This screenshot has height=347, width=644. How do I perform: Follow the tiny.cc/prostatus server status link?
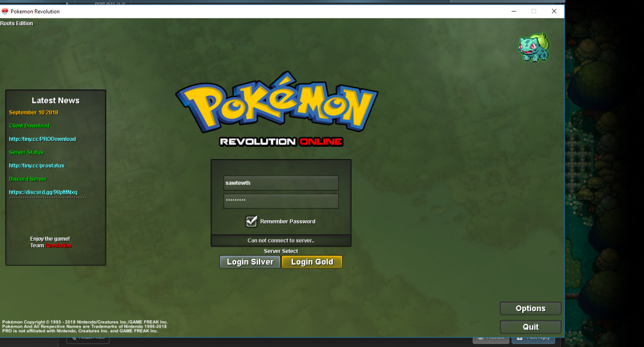(37, 165)
